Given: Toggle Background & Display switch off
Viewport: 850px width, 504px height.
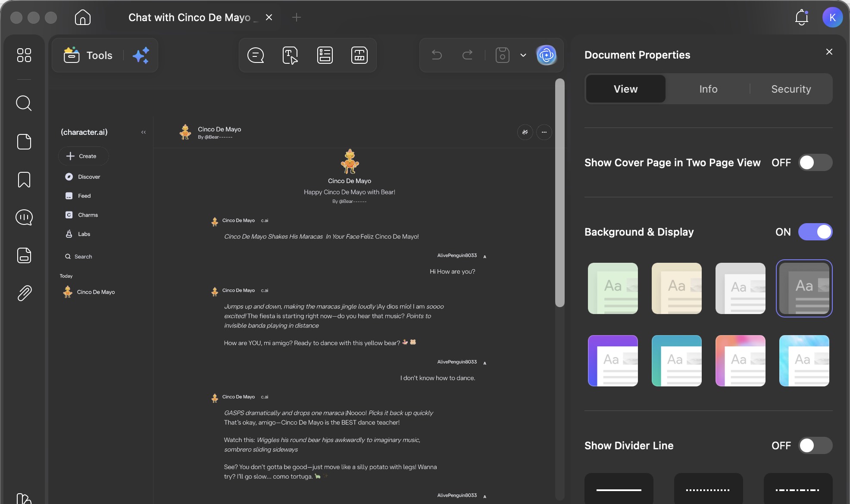Looking at the screenshot, I should click(815, 232).
